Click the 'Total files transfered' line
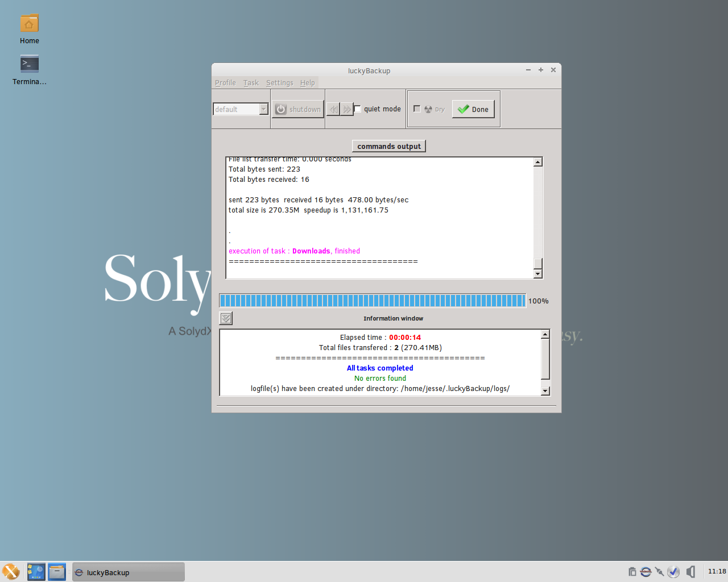728x582 pixels. (380, 348)
